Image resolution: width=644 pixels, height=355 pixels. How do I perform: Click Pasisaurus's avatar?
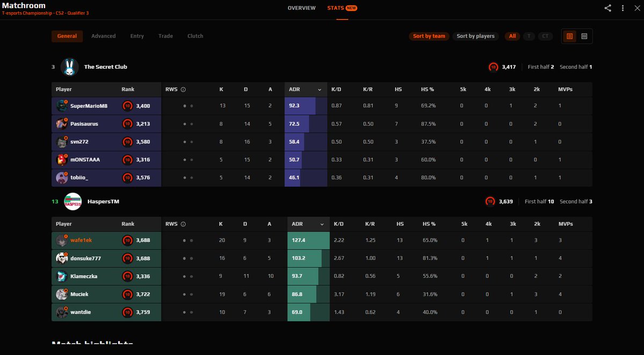tap(61, 124)
